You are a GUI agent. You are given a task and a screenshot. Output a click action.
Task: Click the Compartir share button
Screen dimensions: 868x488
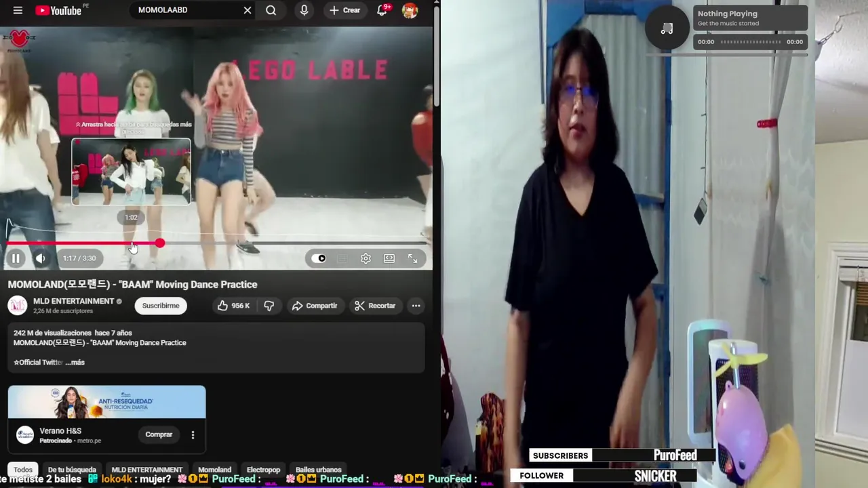pos(315,306)
